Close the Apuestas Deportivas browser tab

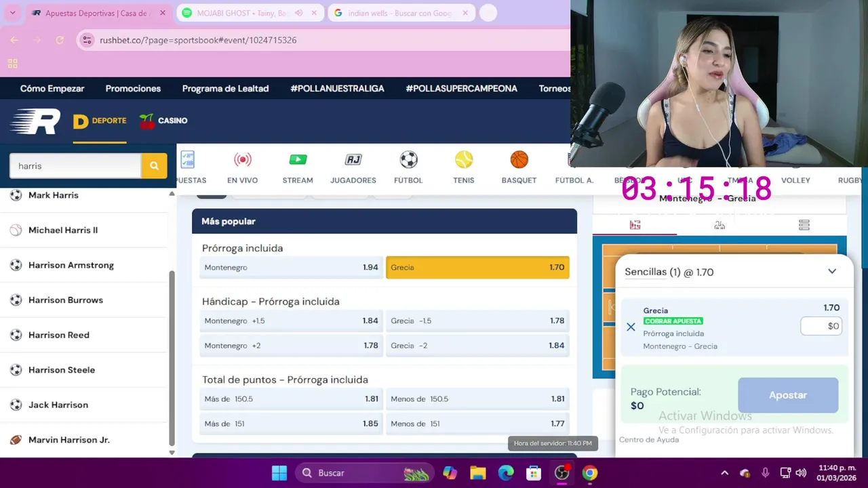point(163,13)
